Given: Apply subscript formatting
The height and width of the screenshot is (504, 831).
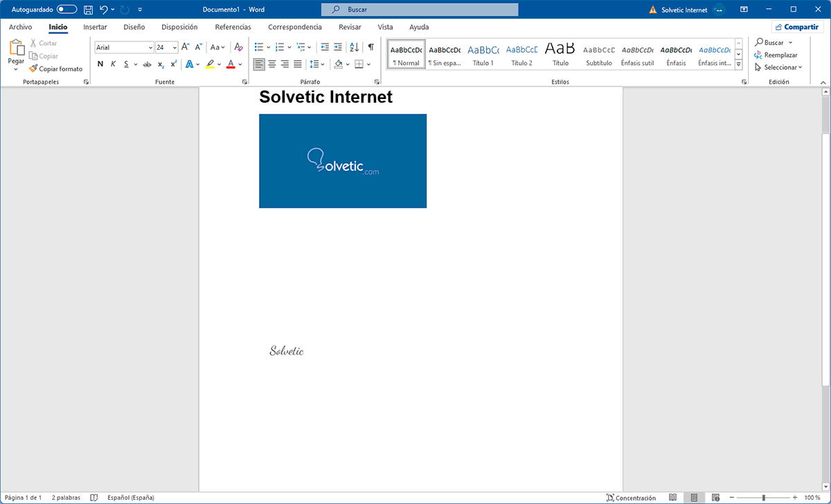Looking at the screenshot, I should click(x=161, y=64).
